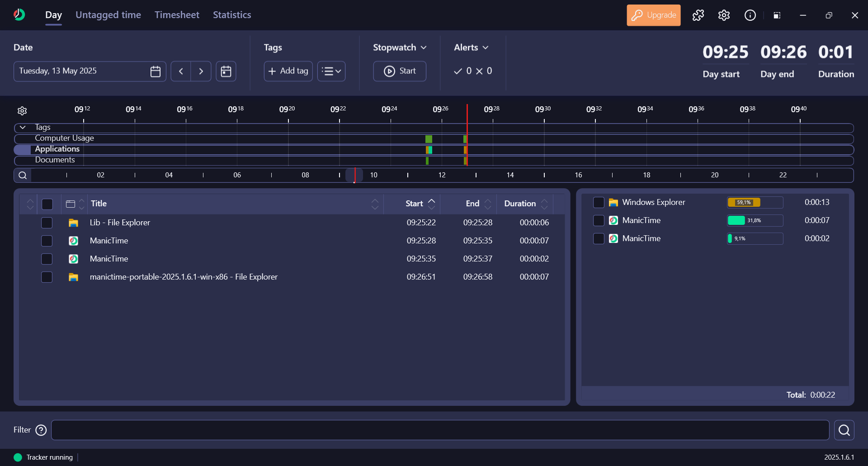Open the plugins puzzle icon
The image size is (868, 466).
698,15
